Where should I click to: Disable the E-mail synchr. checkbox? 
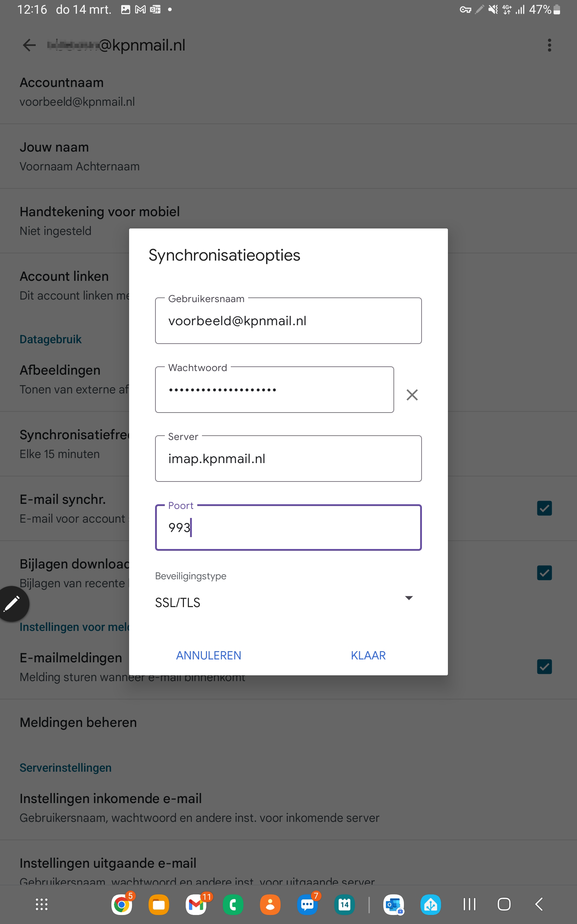545,508
